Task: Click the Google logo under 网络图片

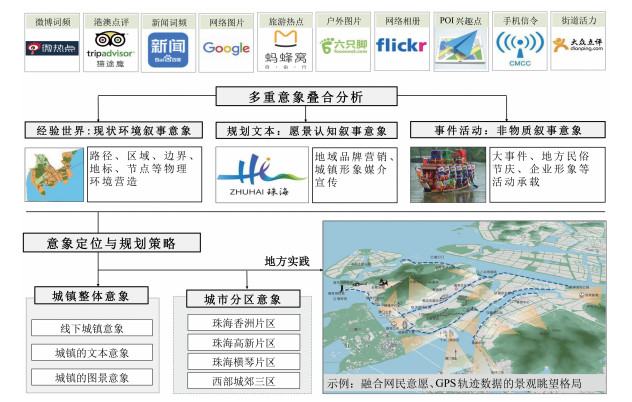Action: pyautogui.click(x=226, y=47)
